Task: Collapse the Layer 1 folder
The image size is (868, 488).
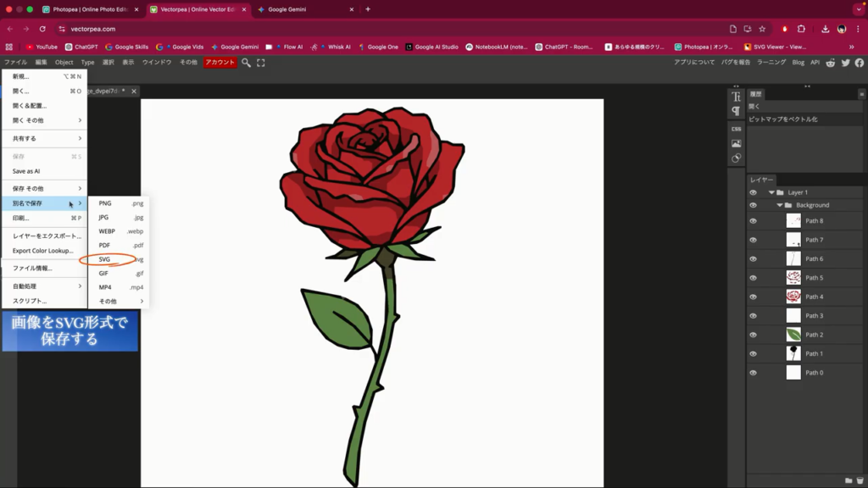Action: (x=771, y=192)
